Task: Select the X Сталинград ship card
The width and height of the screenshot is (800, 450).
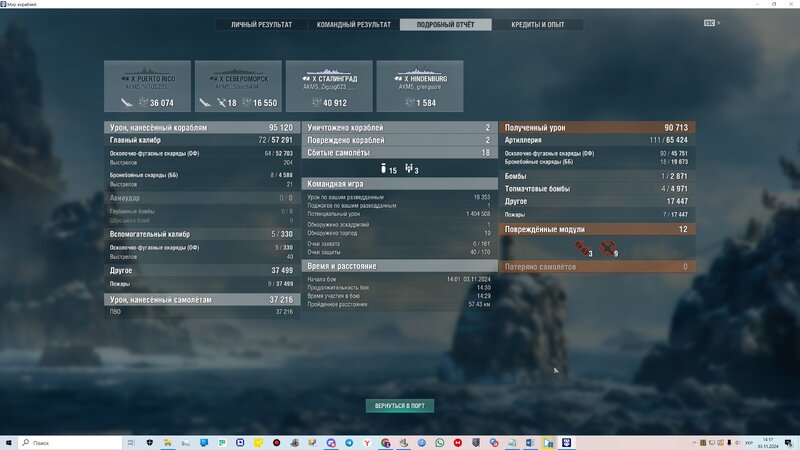Action: click(329, 86)
